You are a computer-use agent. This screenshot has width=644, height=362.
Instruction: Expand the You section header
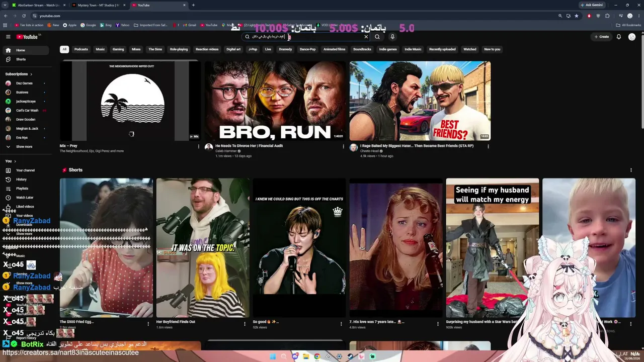click(11, 161)
